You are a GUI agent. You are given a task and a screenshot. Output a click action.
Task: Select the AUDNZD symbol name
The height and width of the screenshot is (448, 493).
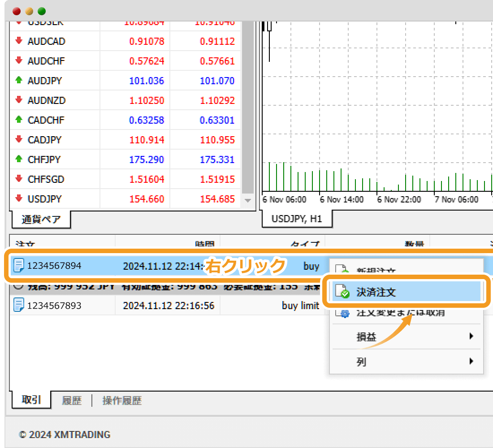tap(47, 100)
